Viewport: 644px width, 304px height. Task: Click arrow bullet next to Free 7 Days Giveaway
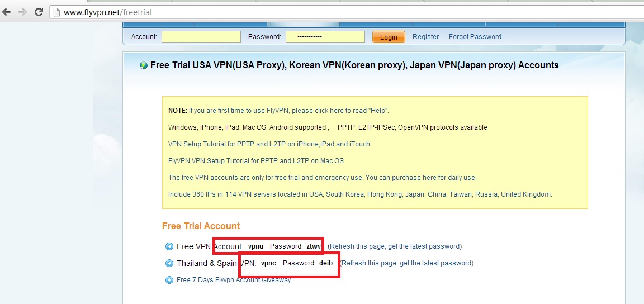pyautogui.click(x=169, y=280)
